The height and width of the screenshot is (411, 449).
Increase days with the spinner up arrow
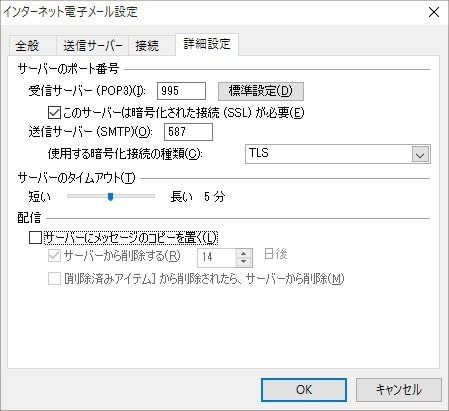[x=244, y=253]
